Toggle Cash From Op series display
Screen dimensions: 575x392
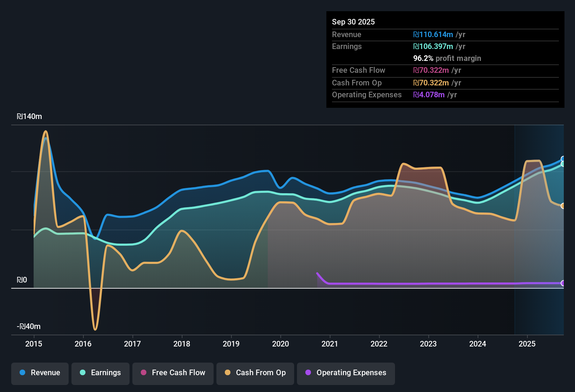(x=255, y=373)
